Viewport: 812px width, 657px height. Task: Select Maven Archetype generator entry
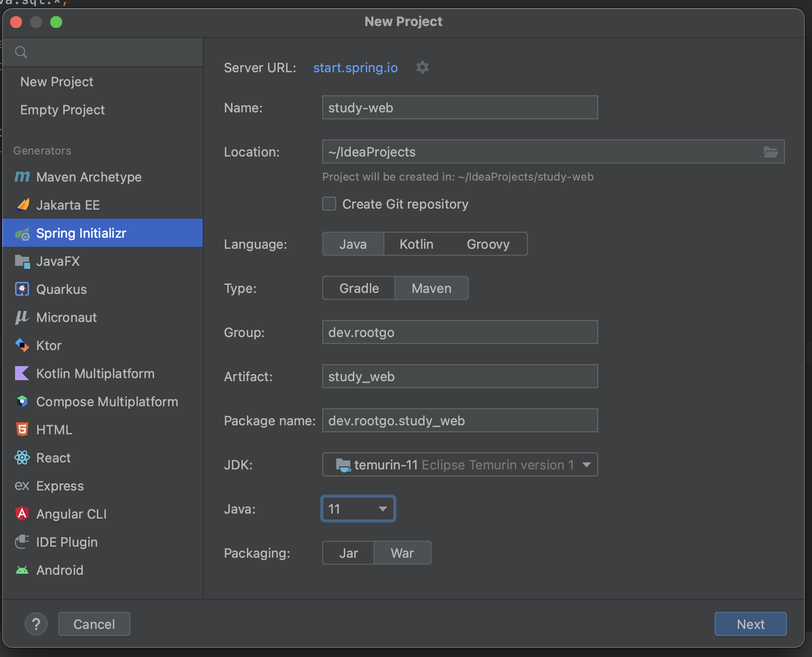pyautogui.click(x=102, y=177)
